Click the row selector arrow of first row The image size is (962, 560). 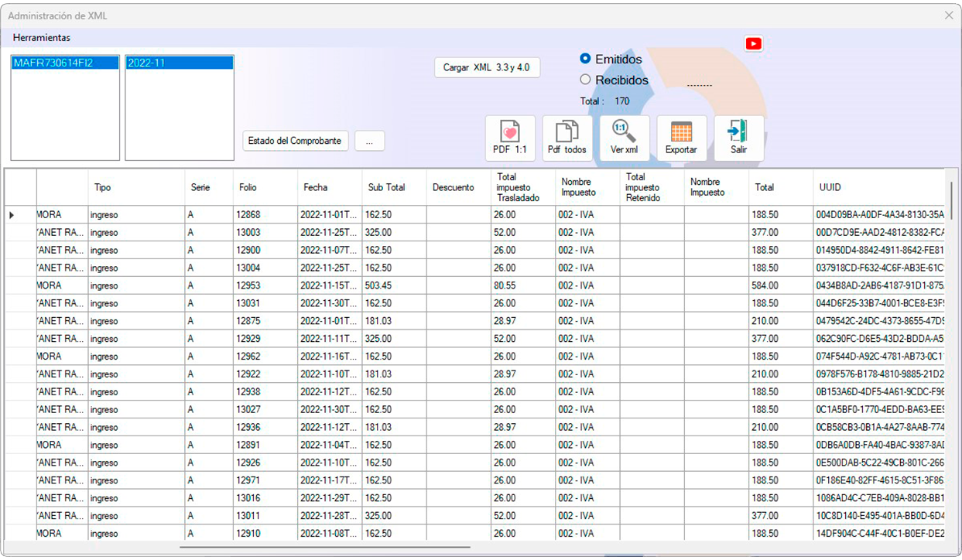pyautogui.click(x=12, y=215)
